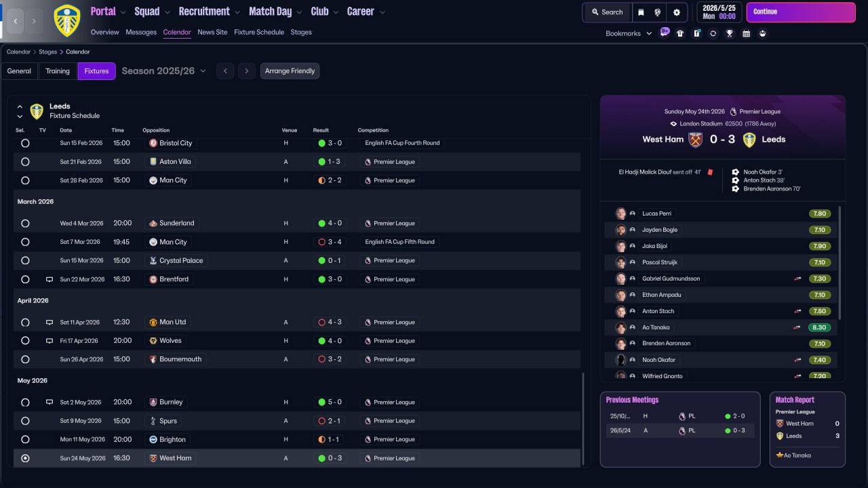Click the stadium icon beside London Stadium
The height and width of the screenshot is (488, 868).
pyautogui.click(x=673, y=124)
